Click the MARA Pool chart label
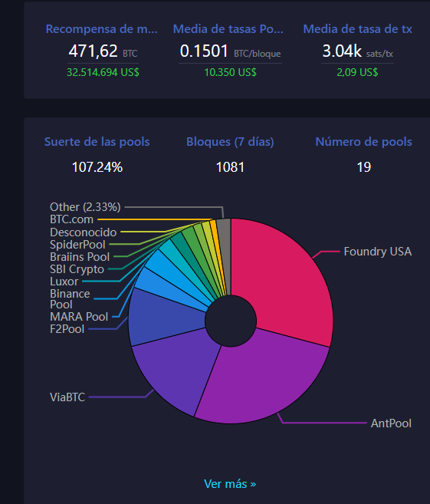 coord(79,317)
